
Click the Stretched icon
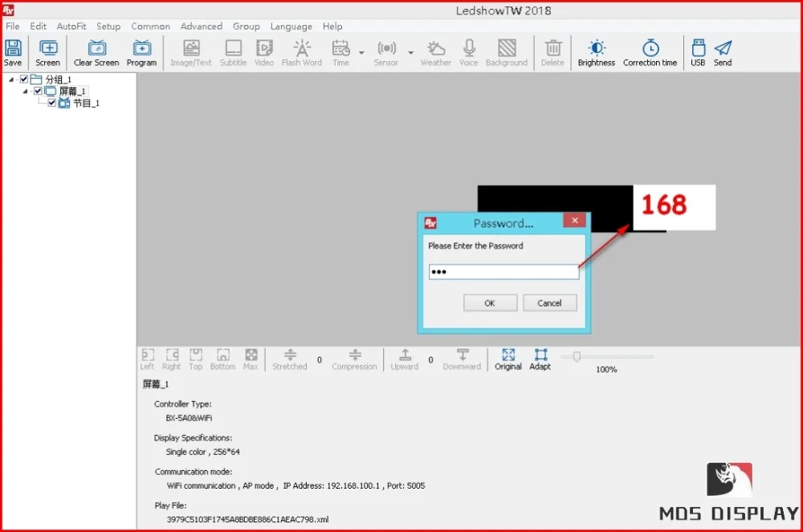pyautogui.click(x=290, y=359)
